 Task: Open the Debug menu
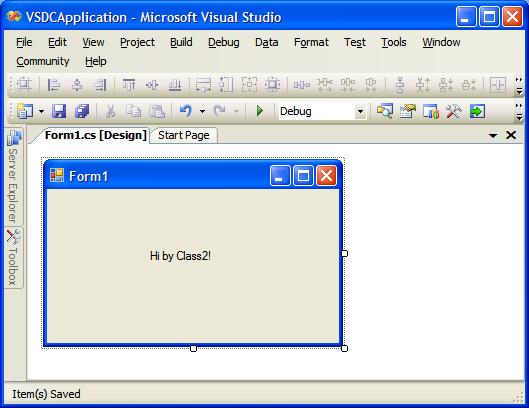pyautogui.click(x=224, y=42)
